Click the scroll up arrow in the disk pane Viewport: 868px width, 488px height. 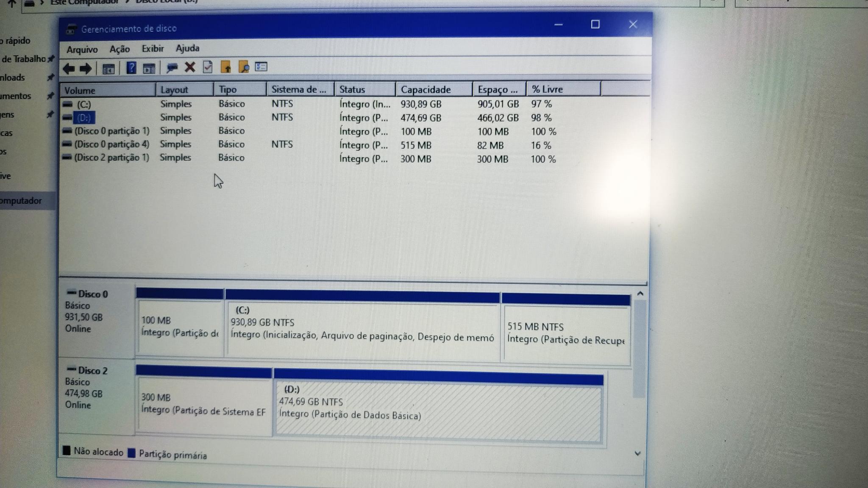coord(640,293)
